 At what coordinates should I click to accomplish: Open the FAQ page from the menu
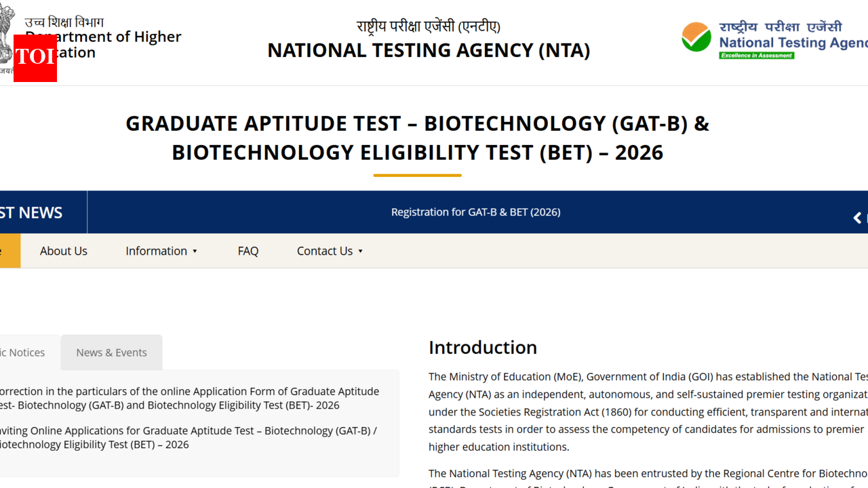click(248, 251)
